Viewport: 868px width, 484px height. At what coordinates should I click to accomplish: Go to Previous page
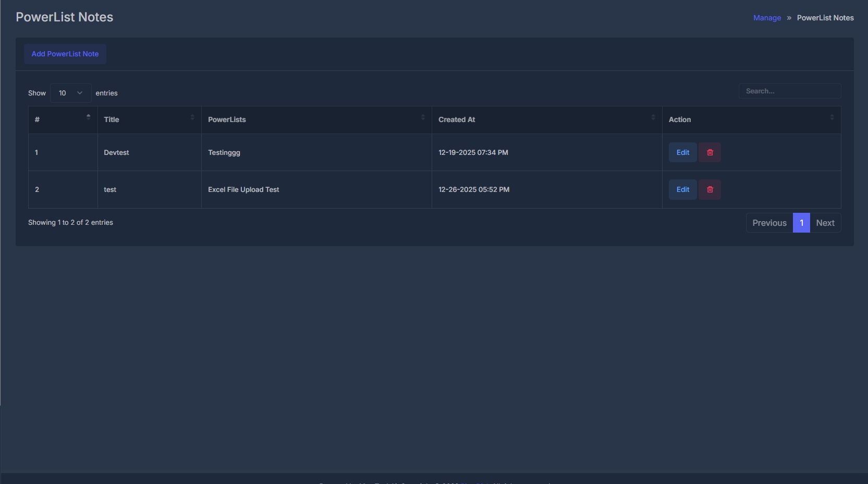769,223
